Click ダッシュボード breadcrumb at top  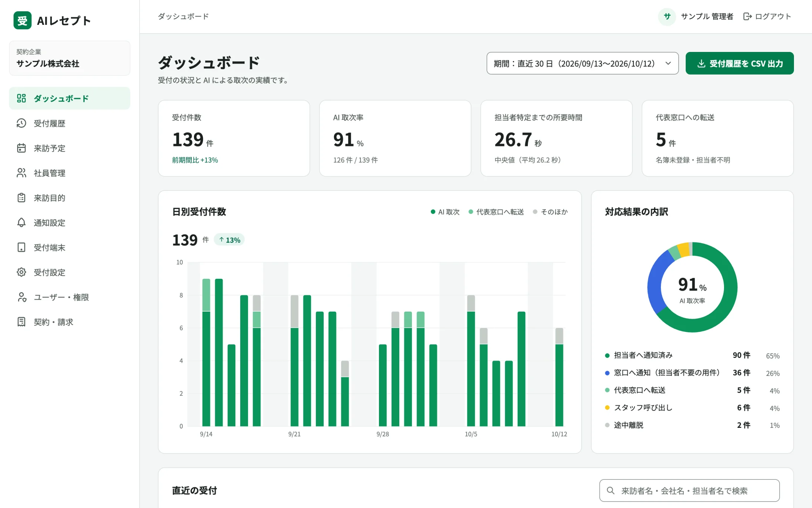click(183, 17)
